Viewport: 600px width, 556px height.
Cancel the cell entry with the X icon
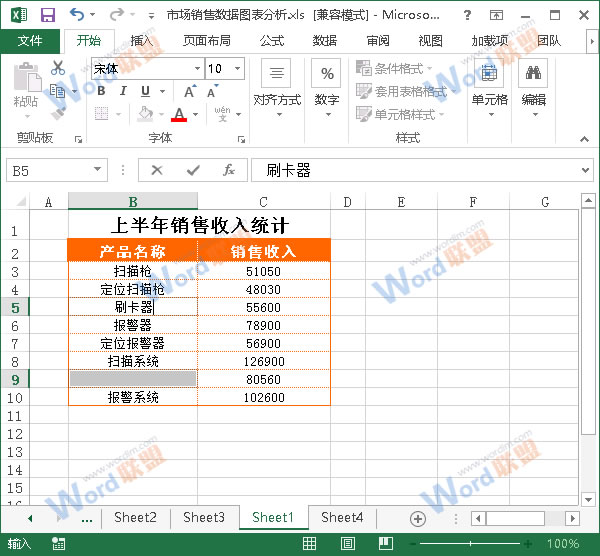click(x=157, y=171)
